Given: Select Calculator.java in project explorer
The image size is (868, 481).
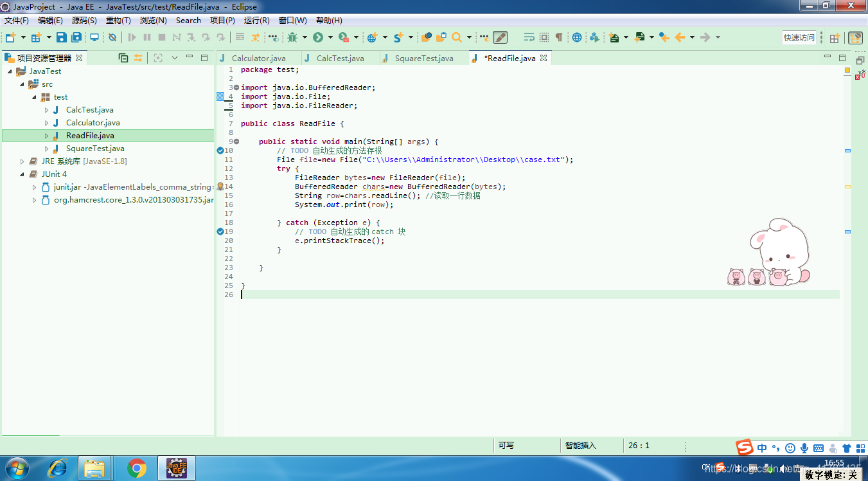Looking at the screenshot, I should (x=93, y=123).
